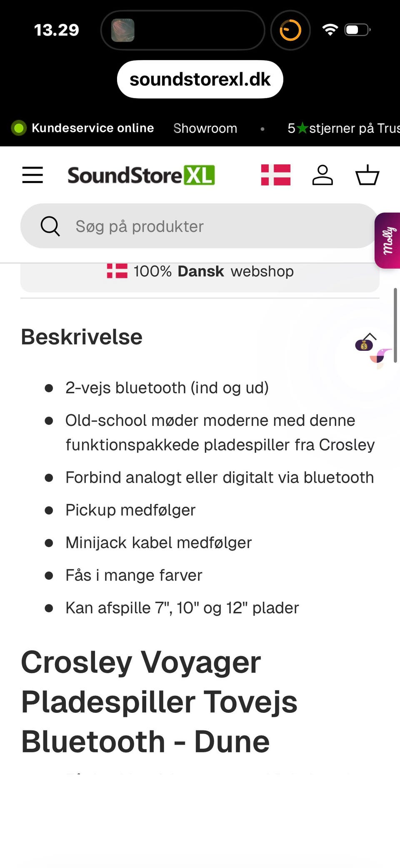Select the Danish flag language icon
This screenshot has height=868, width=400.
click(x=275, y=175)
